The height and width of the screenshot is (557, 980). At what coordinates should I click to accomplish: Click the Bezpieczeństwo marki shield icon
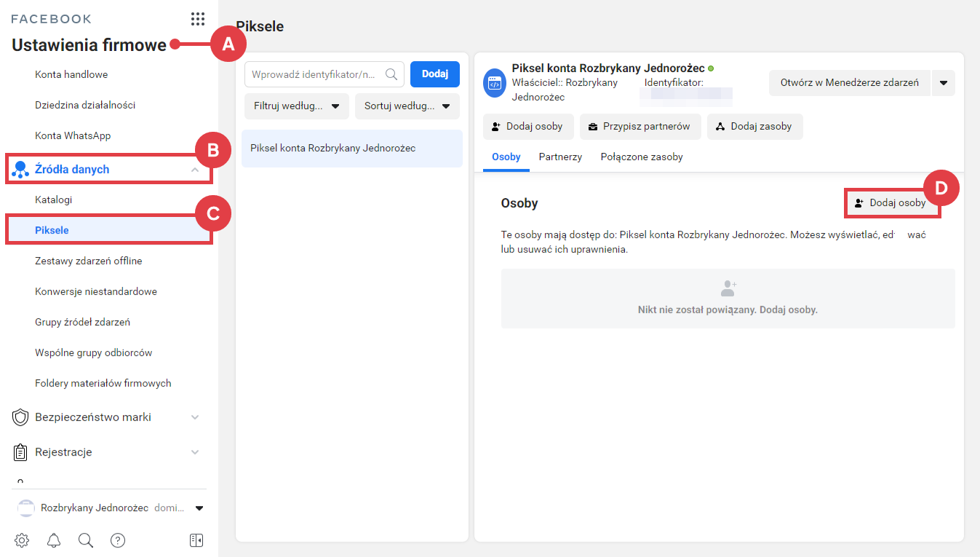pyautogui.click(x=21, y=417)
